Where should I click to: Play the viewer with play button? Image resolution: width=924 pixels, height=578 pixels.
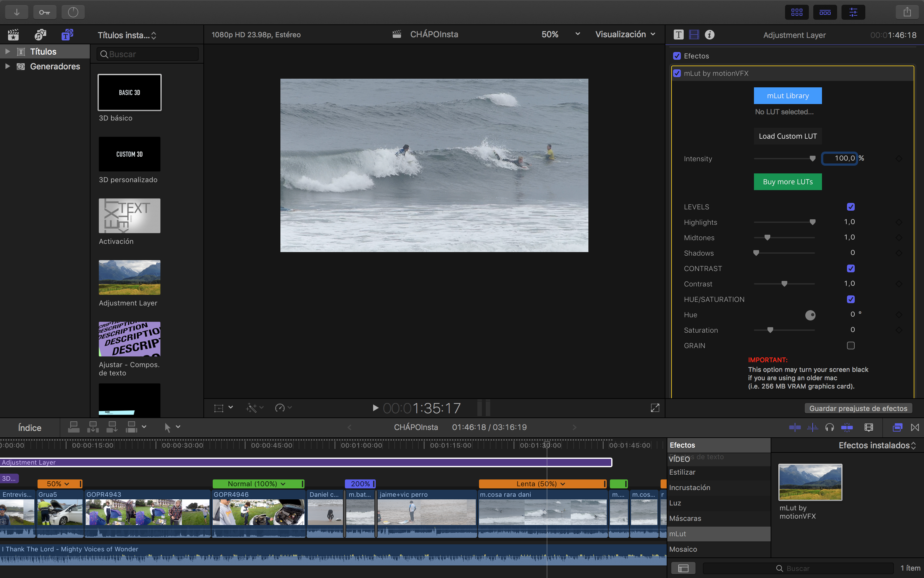(375, 408)
